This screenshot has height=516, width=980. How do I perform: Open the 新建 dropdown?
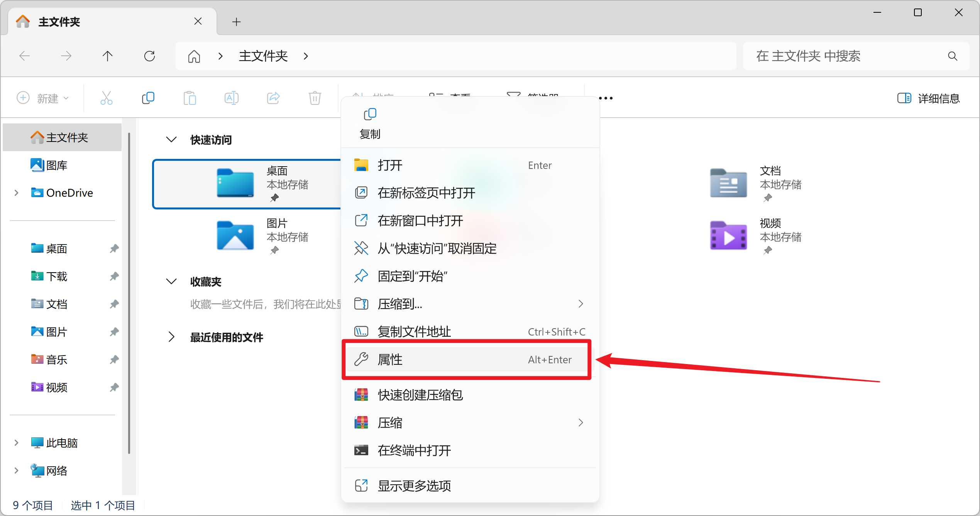tap(43, 98)
